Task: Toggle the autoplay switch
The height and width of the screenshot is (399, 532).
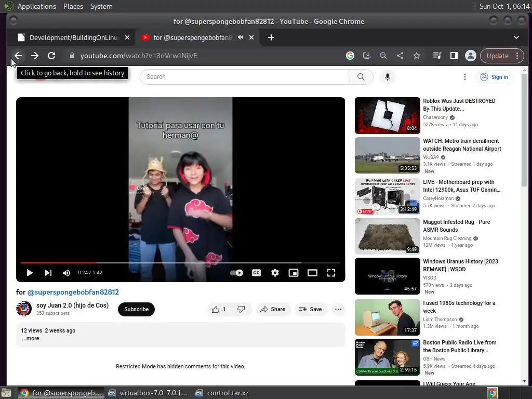Action: tap(237, 273)
